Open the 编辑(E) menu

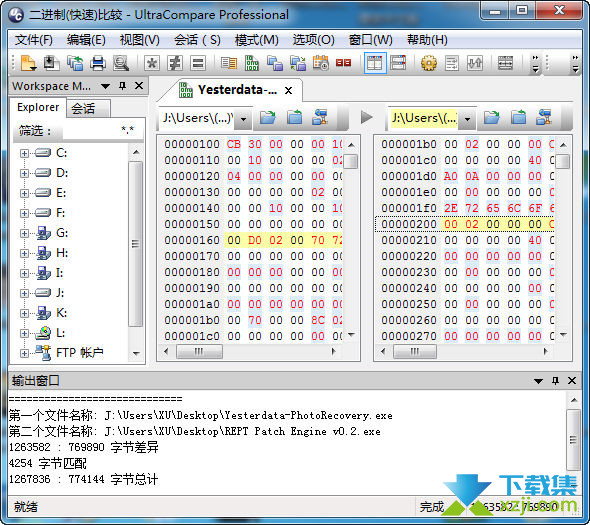pos(86,40)
